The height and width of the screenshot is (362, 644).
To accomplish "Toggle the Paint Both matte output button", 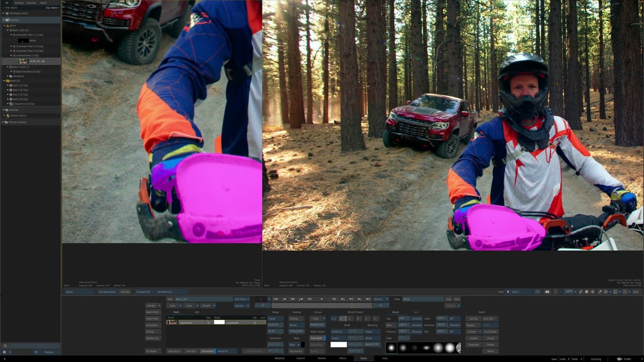I will pyautogui.click(x=317, y=338).
